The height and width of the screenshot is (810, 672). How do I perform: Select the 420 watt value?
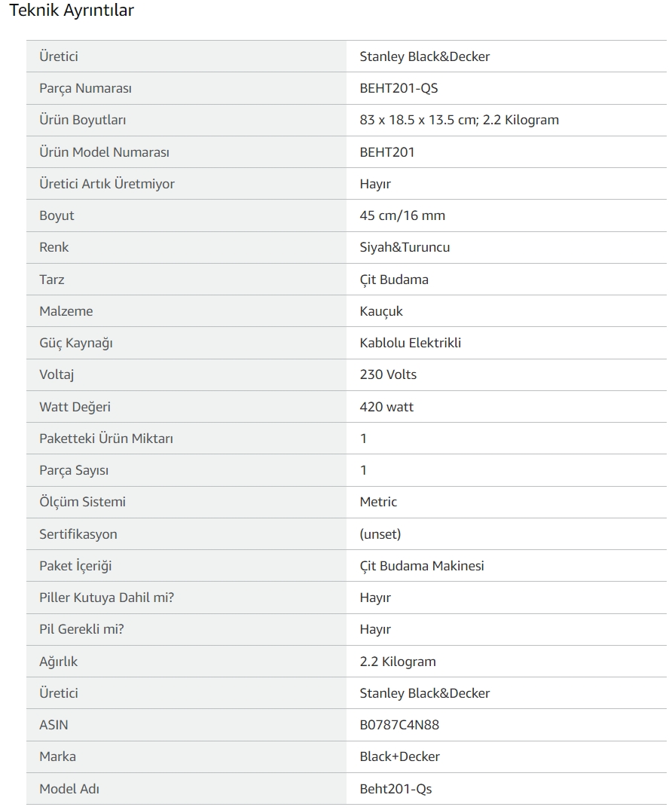pos(387,407)
